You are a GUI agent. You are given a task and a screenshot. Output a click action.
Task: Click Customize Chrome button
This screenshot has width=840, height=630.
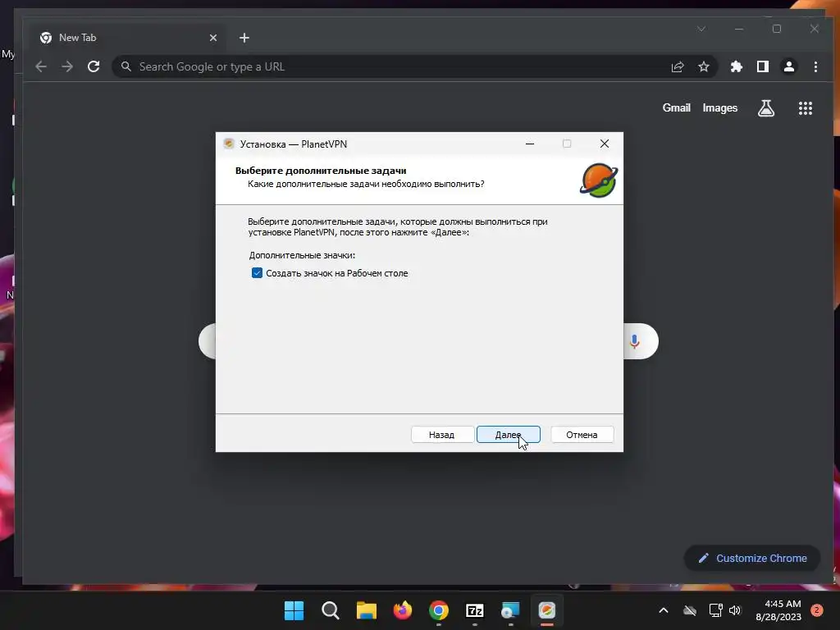click(752, 558)
